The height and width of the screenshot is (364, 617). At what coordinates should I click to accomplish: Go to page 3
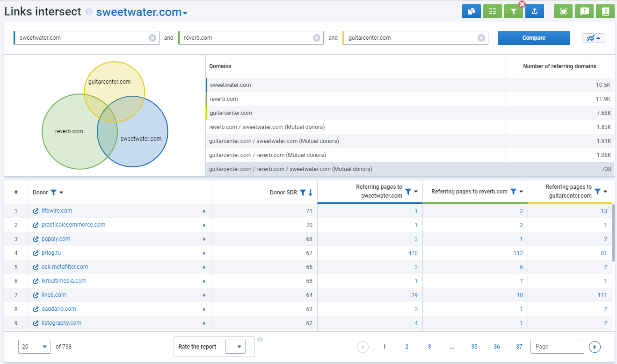coord(429,347)
